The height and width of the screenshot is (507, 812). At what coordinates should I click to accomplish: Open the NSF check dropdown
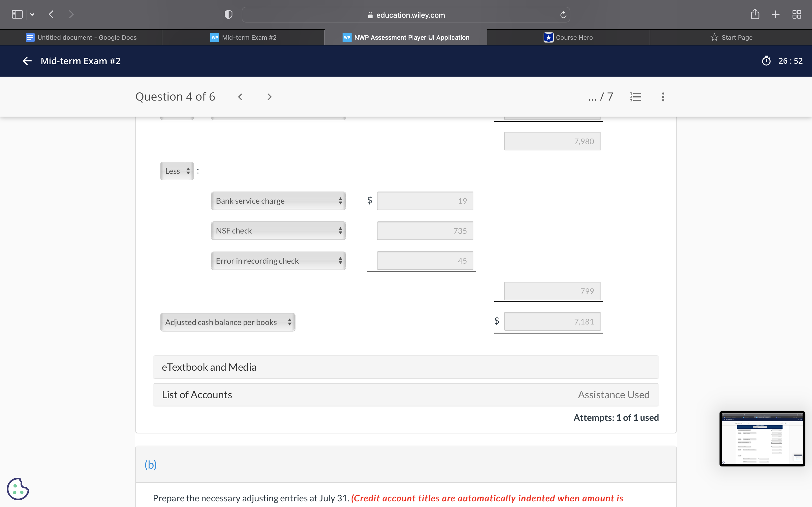(x=278, y=231)
